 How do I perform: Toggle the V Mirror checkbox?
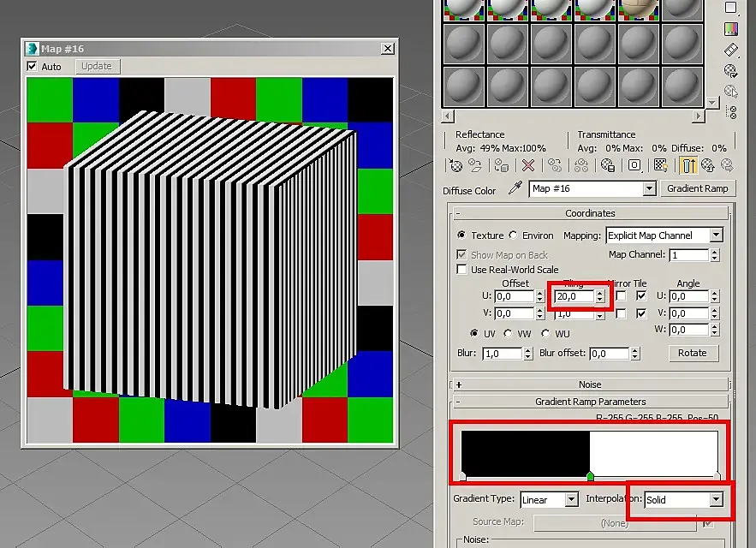coord(621,313)
